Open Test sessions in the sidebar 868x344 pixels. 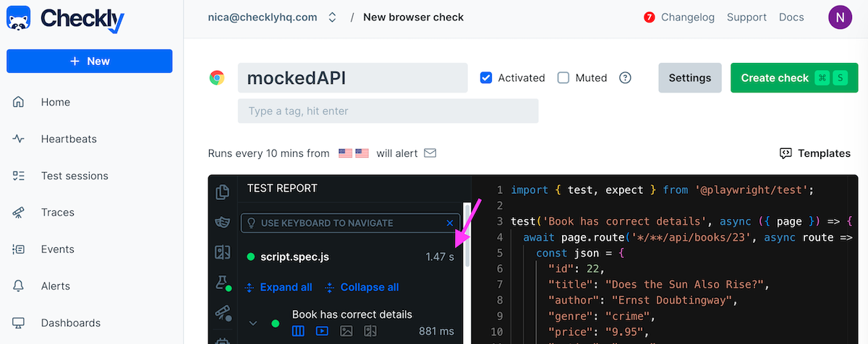75,176
